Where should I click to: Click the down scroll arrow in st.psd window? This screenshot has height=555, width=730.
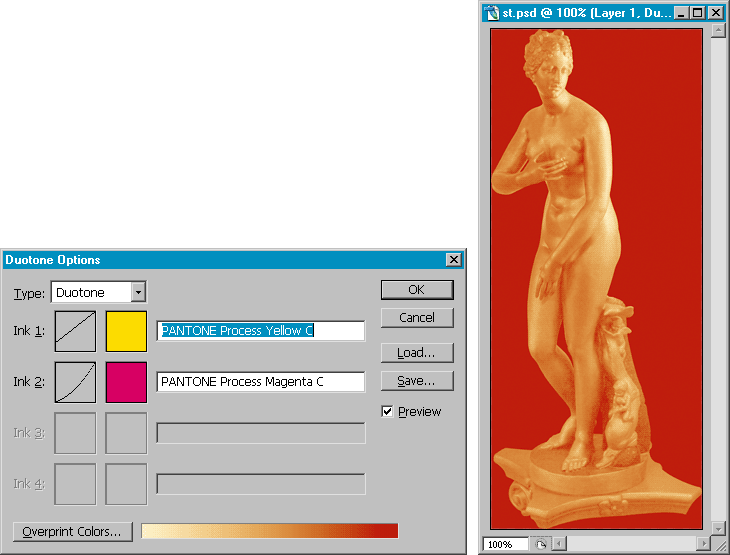tap(718, 529)
